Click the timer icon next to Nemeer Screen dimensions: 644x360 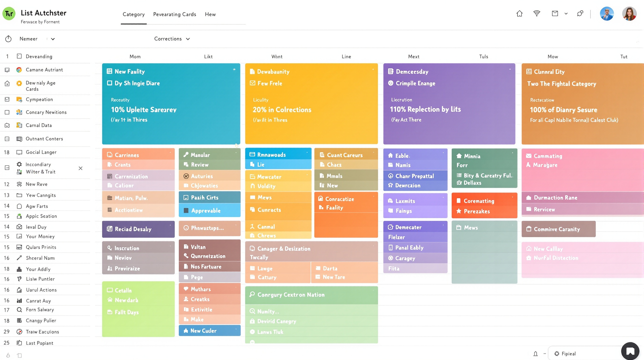point(8,39)
